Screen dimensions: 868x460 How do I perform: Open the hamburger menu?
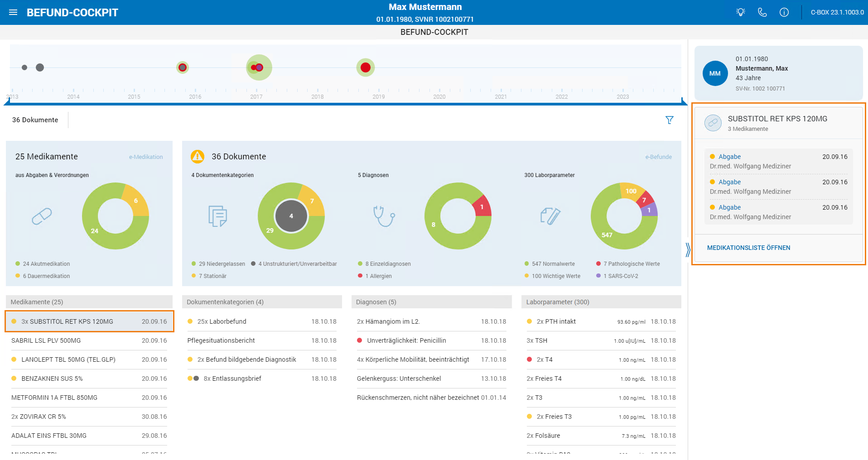tap(13, 12)
